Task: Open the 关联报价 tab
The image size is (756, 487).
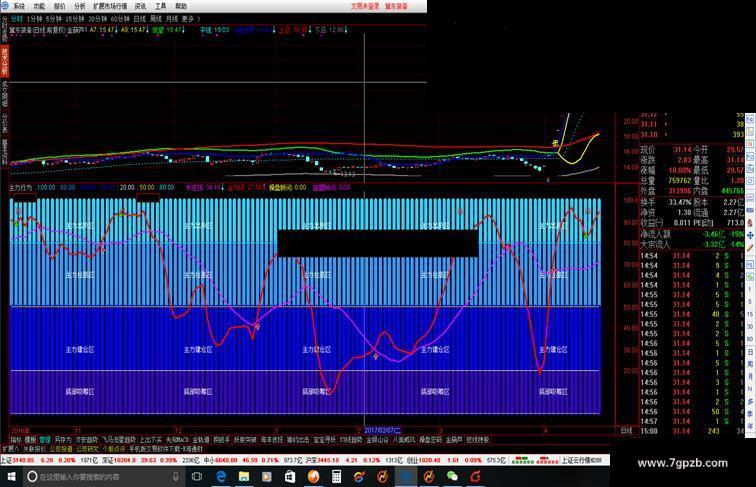Action: pos(34,449)
